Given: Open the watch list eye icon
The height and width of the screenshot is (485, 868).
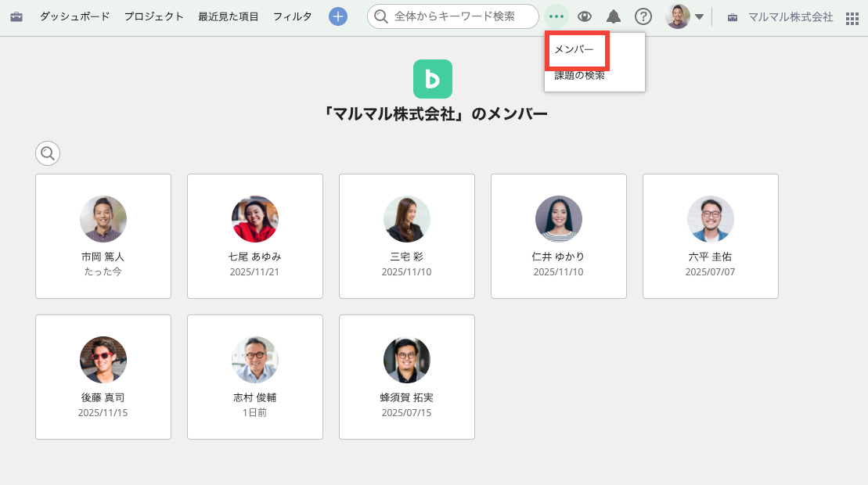Looking at the screenshot, I should click(x=585, y=16).
